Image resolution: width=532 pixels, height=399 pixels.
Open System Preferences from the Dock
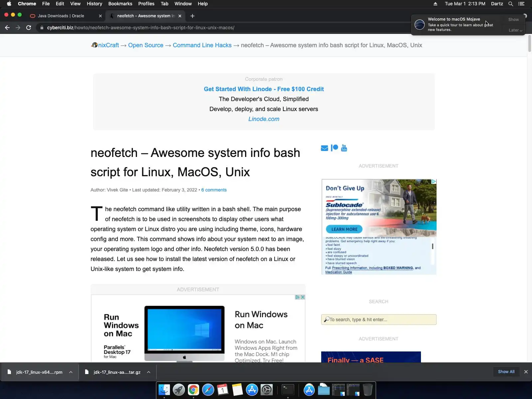point(266,390)
